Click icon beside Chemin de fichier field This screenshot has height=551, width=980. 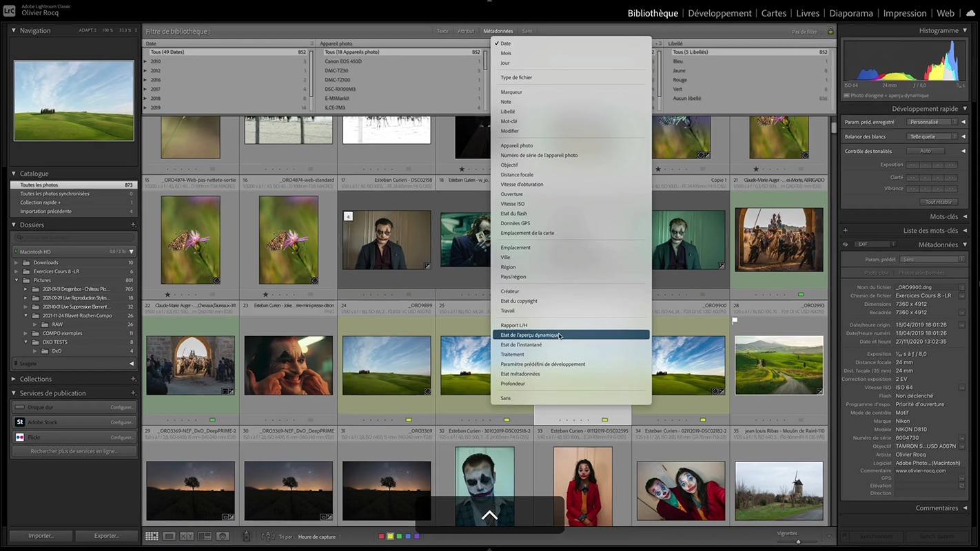[962, 295]
